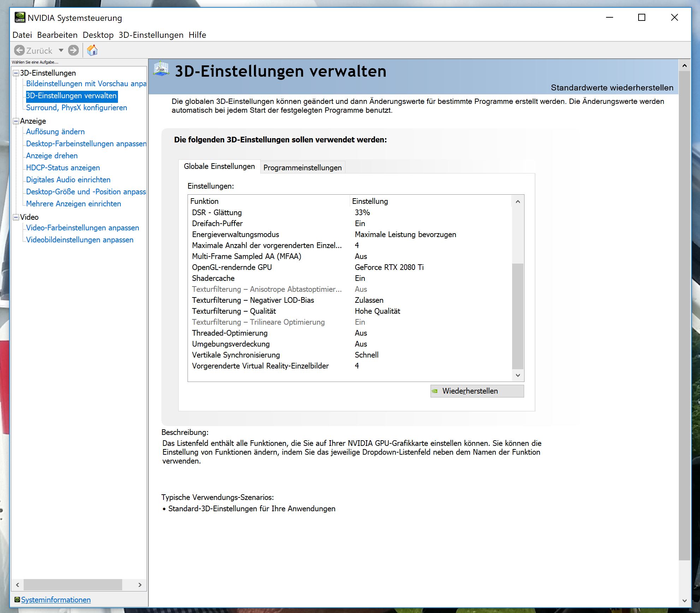Click settings list scroll-up arrow
The width and height of the screenshot is (700, 613).
(518, 202)
